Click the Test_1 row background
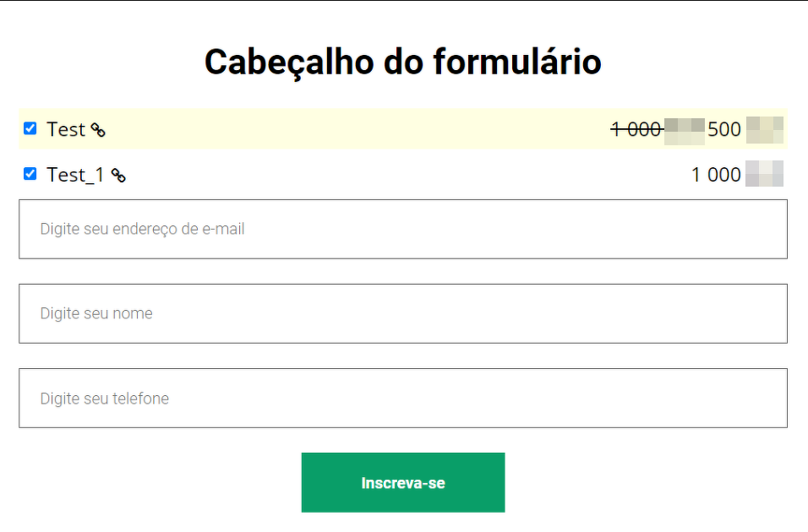The width and height of the screenshot is (808, 532). click(x=403, y=175)
